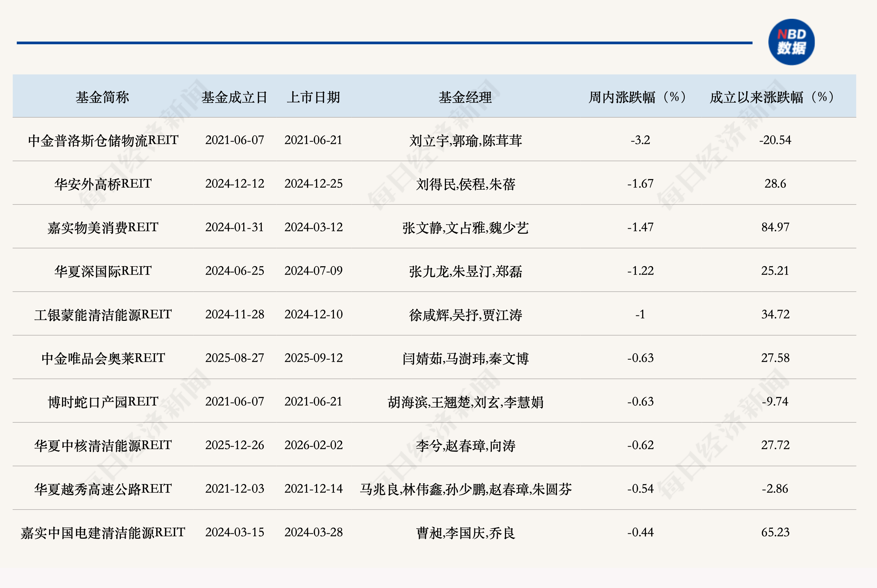Select the 基金经理 column header
This screenshot has width=877, height=588.
point(465,97)
